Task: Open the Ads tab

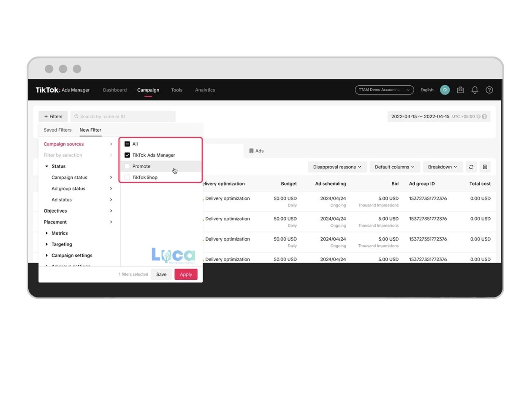Action: (x=256, y=151)
